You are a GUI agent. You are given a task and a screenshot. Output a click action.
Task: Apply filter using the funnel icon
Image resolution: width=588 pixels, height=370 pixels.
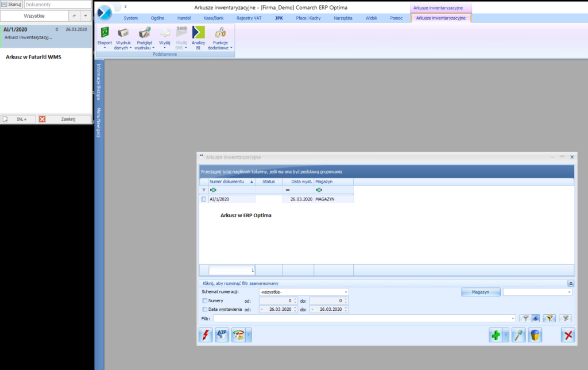tap(525, 319)
